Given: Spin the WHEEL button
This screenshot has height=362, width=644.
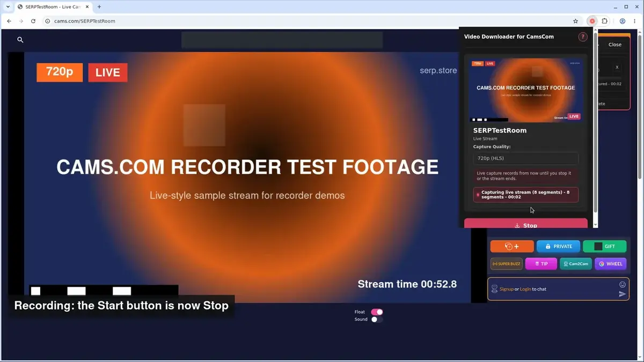Looking at the screenshot, I should [x=611, y=264].
